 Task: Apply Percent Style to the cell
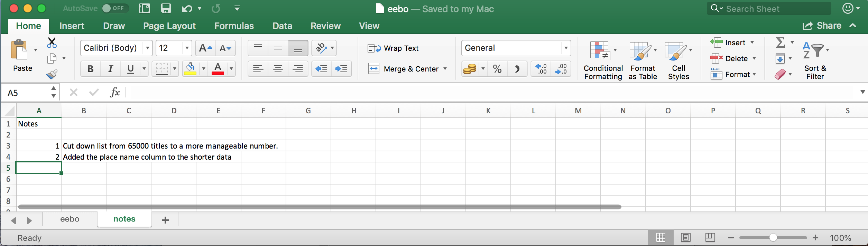point(497,69)
